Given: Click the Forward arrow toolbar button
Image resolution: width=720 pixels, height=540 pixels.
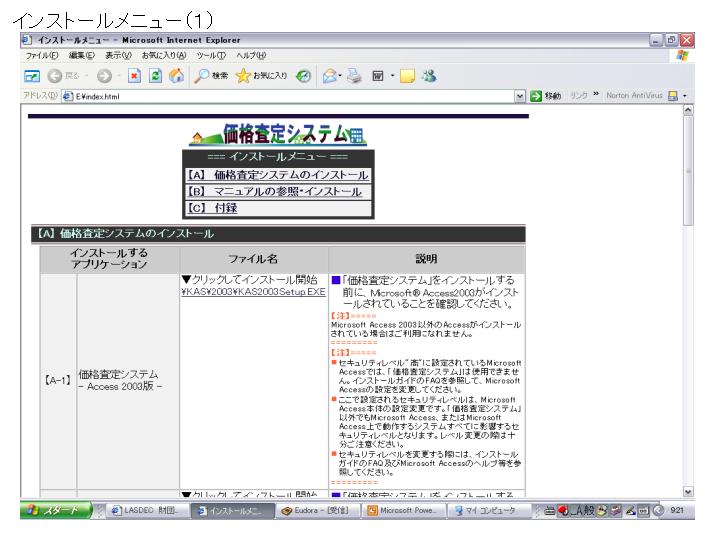Looking at the screenshot, I should pos(104,76).
